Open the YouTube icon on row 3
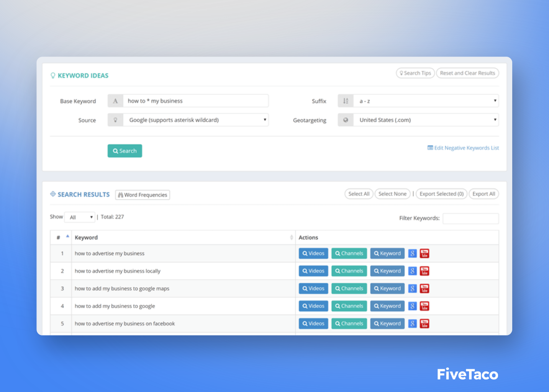Viewport: 549px width, 392px height. click(x=424, y=288)
